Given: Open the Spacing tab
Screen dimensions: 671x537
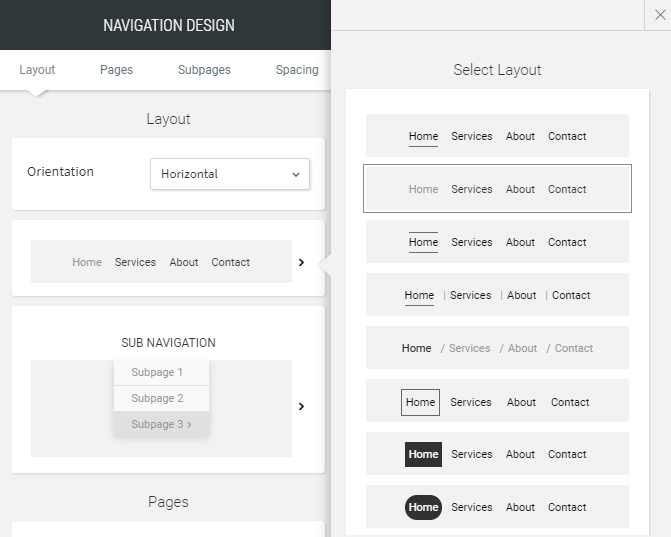Looking at the screenshot, I should (x=297, y=70).
